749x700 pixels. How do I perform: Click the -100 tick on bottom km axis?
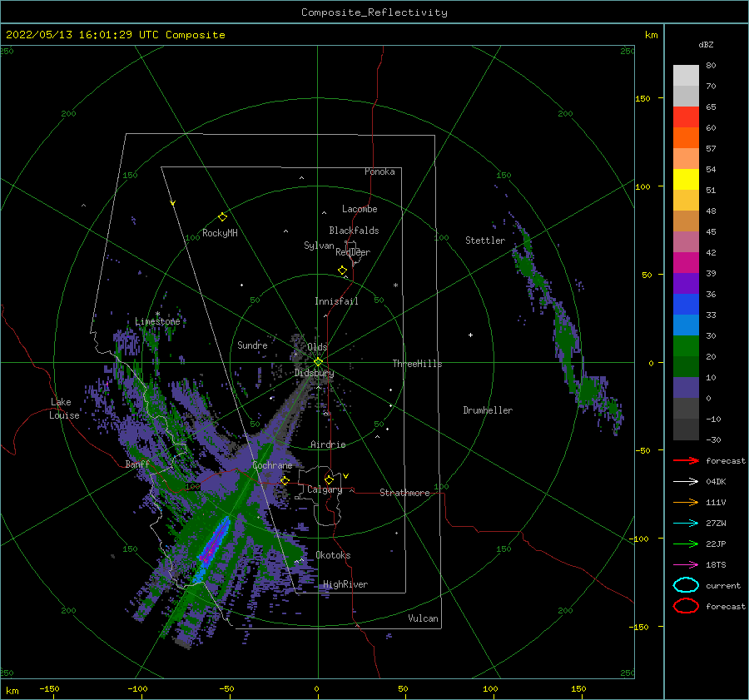pos(137,688)
